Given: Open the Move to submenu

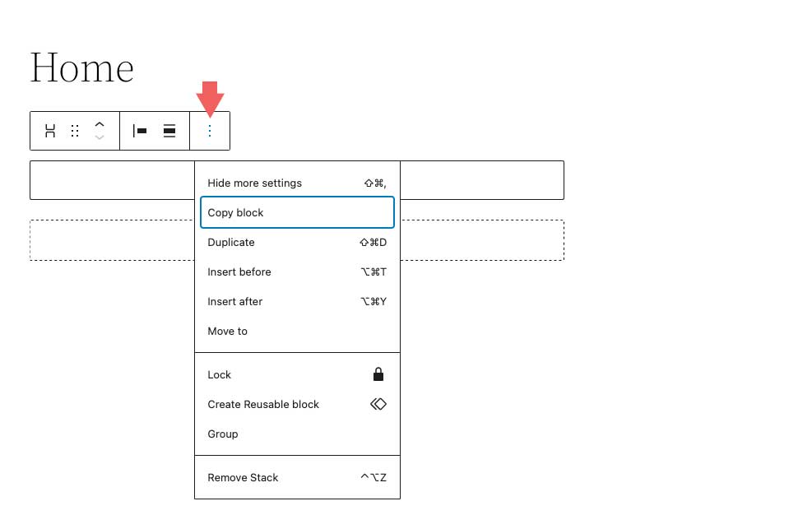Looking at the screenshot, I should pos(227,331).
